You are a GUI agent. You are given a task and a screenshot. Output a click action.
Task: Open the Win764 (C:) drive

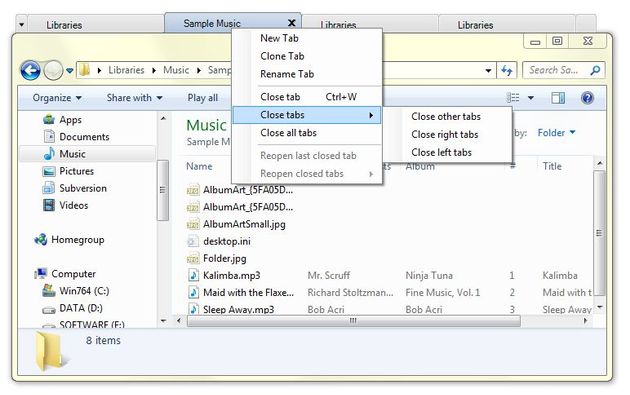click(x=84, y=291)
